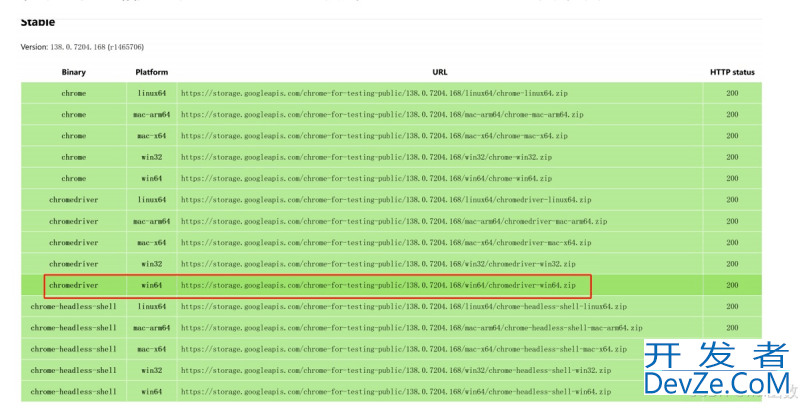Open the highlighted chromedriver-win64.zip URL
Screen dimensions: 800x405
(378, 286)
